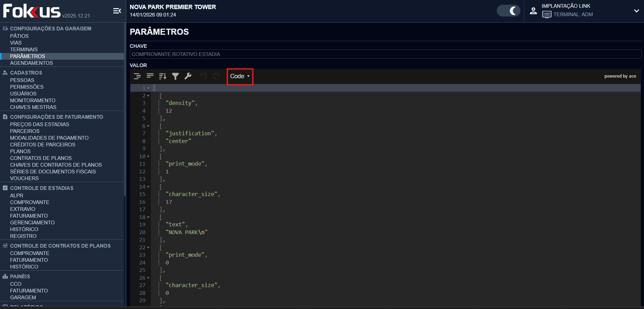The height and width of the screenshot is (309, 644).
Task: Go to CHAVES MESTRAS in the sidebar
Action: click(x=33, y=107)
